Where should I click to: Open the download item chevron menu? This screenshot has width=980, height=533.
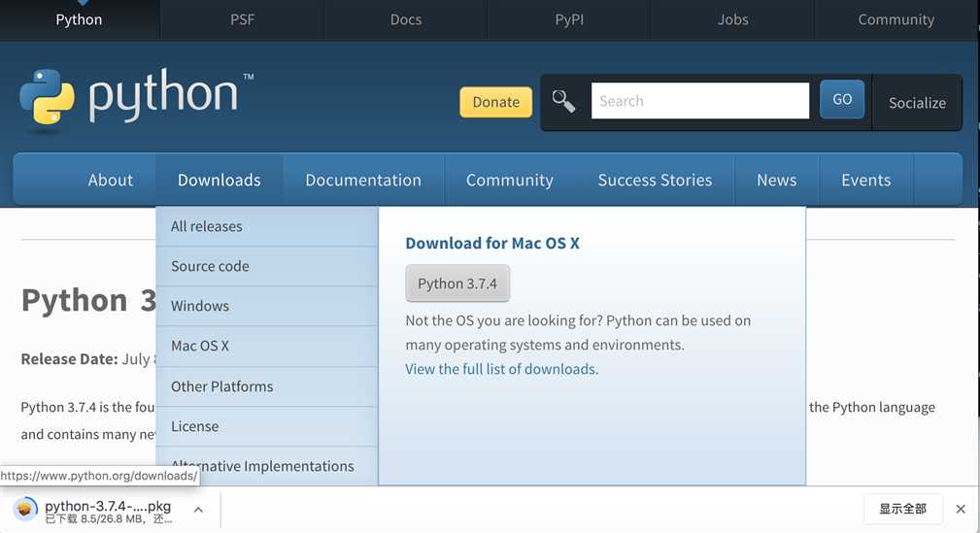tap(198, 510)
